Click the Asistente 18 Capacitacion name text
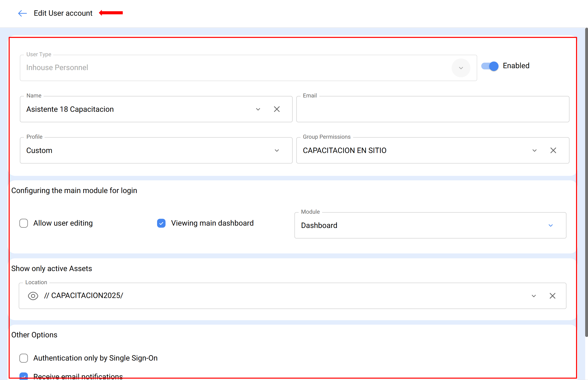 (x=70, y=109)
